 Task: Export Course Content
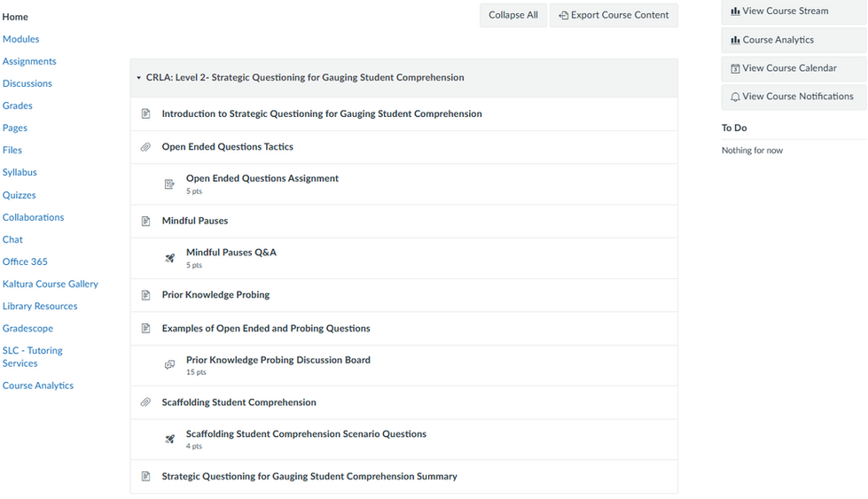(614, 15)
